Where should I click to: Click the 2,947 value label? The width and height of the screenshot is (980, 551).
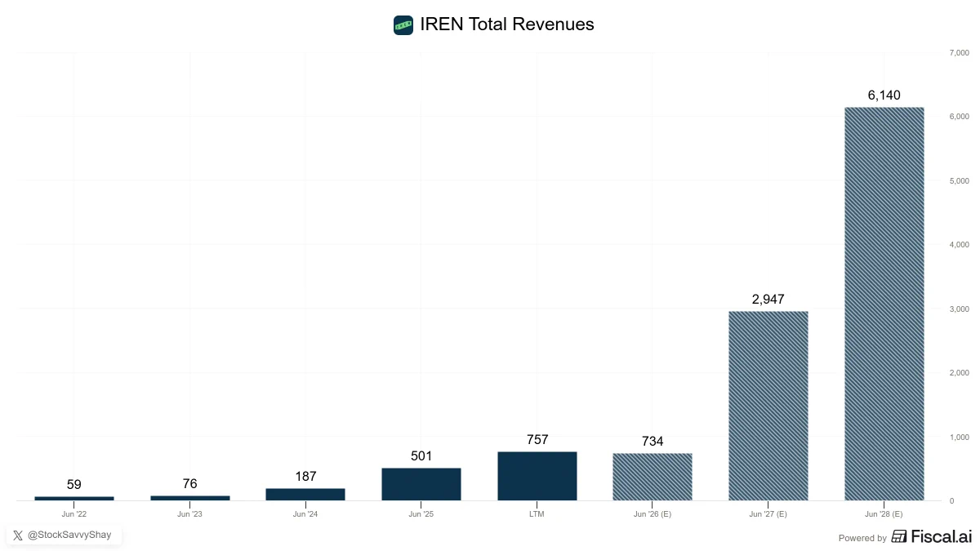click(768, 300)
